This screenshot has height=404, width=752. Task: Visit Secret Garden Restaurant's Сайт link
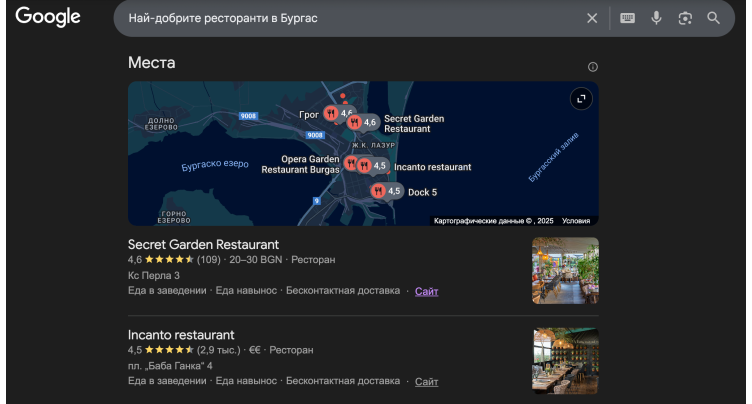coord(426,291)
